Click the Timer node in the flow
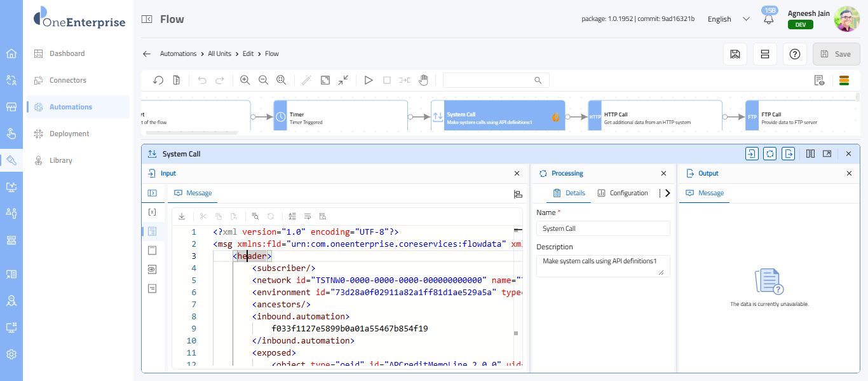Image resolution: width=868 pixels, height=381 pixels. [x=341, y=118]
